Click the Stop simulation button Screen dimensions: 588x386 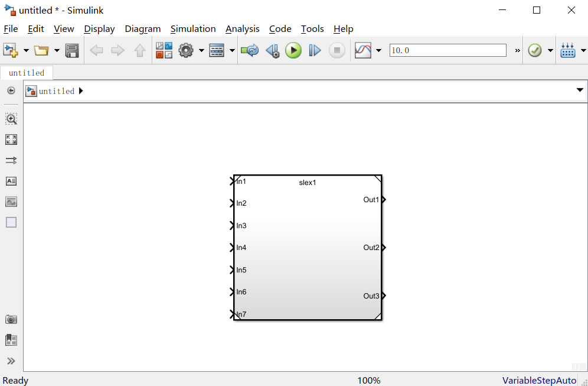tap(337, 50)
